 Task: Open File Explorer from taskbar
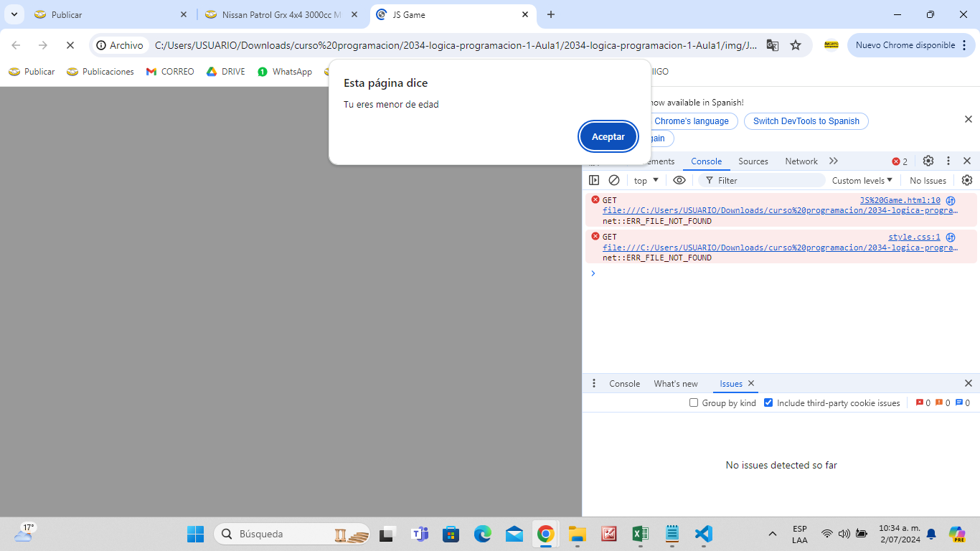(x=577, y=534)
